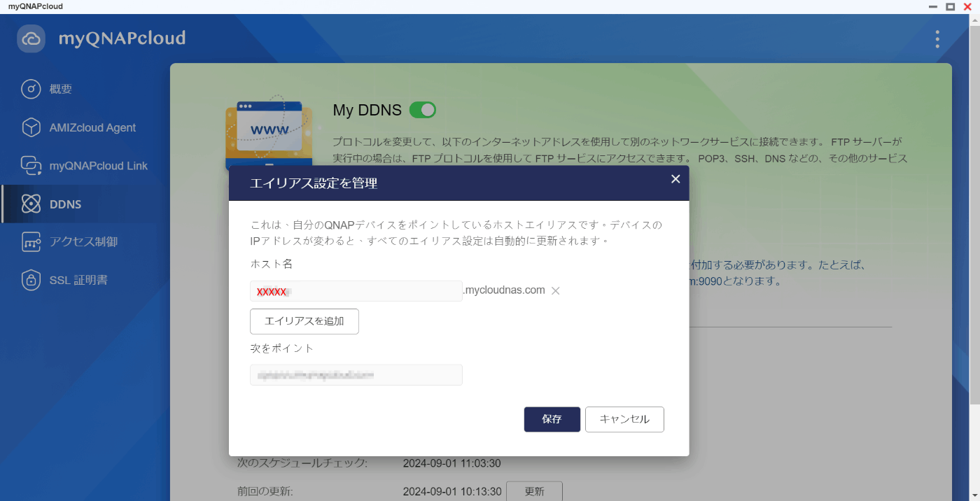Click the myQNAPcloud header title text
Image resolution: width=980 pixels, height=501 pixels.
point(122,38)
